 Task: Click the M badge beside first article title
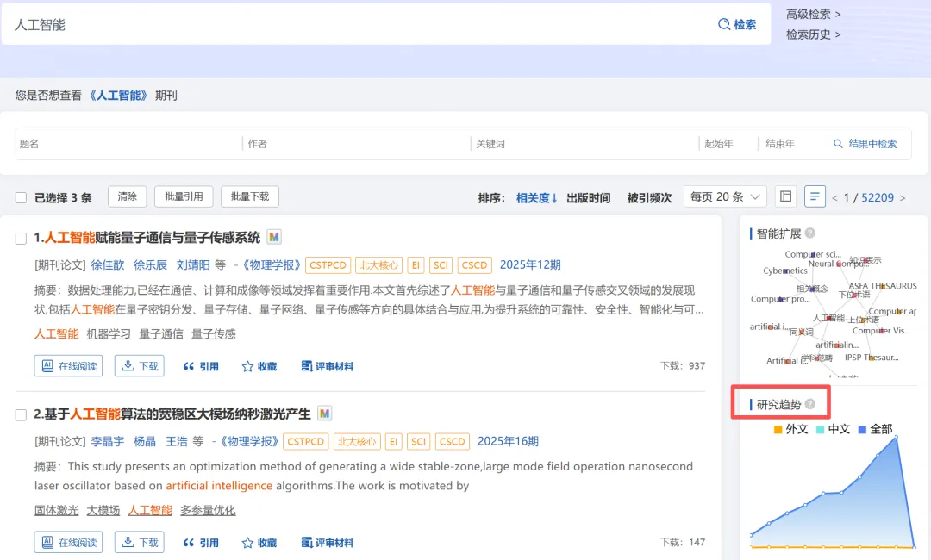tap(274, 237)
